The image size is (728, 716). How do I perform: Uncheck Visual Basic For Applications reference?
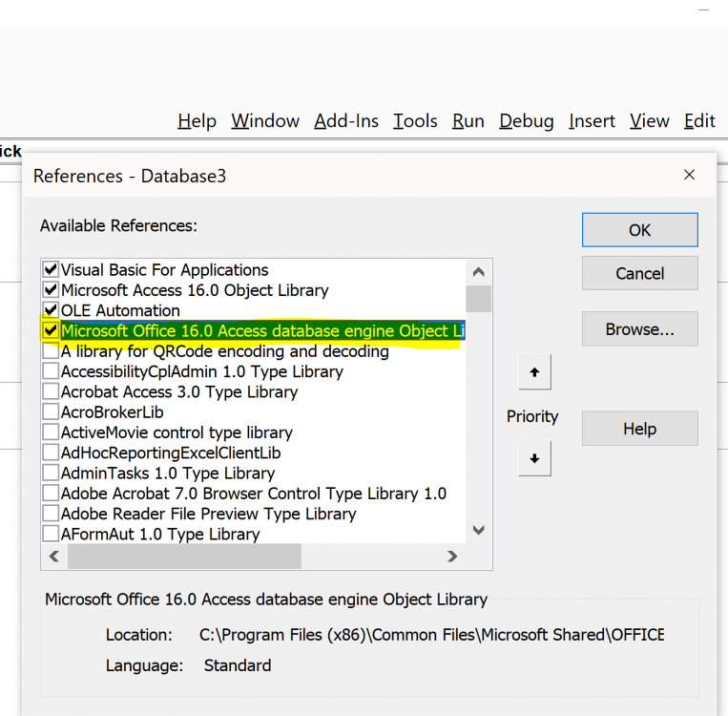pos(51,270)
